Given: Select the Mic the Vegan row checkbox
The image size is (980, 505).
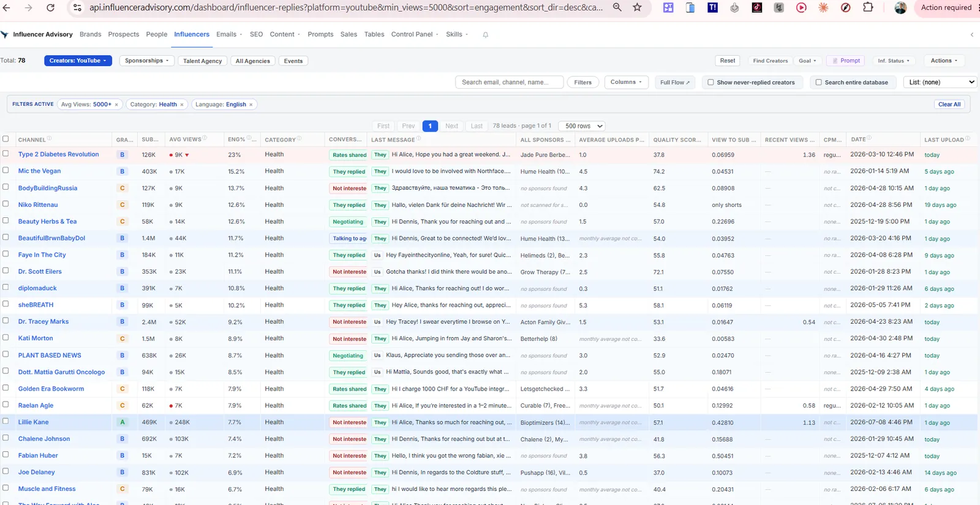Looking at the screenshot, I should (x=6, y=170).
